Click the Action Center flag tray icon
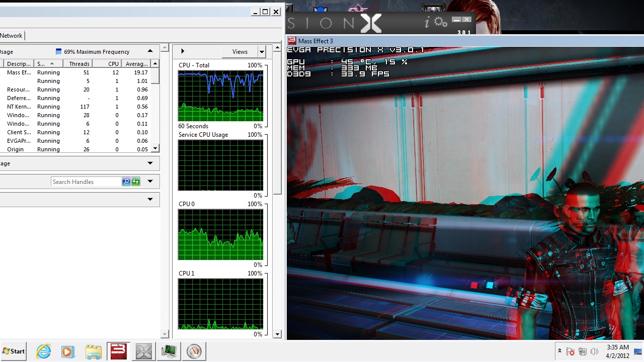644x362 pixels. [x=571, y=351]
